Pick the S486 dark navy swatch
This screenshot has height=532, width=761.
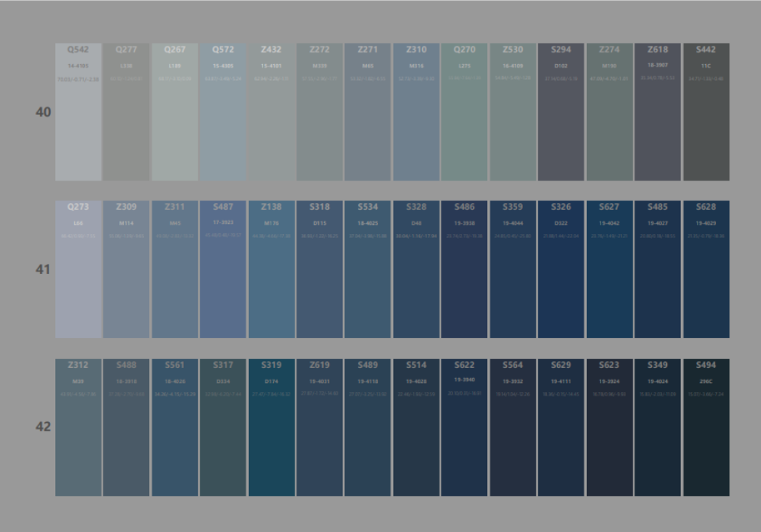pos(465,269)
